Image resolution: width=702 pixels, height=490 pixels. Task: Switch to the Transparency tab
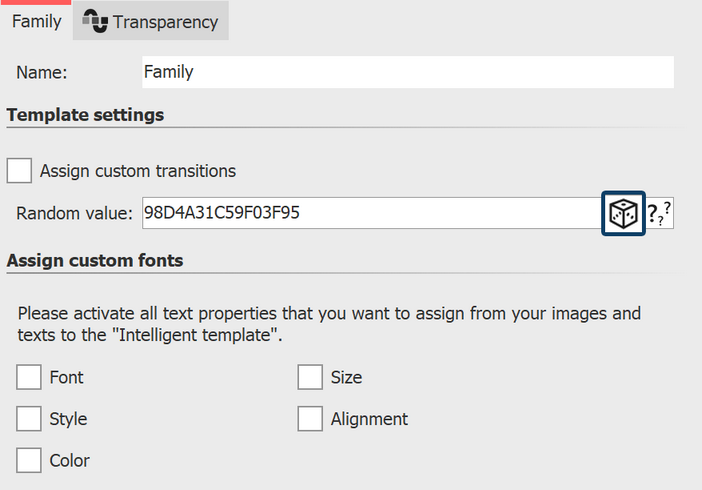click(164, 22)
